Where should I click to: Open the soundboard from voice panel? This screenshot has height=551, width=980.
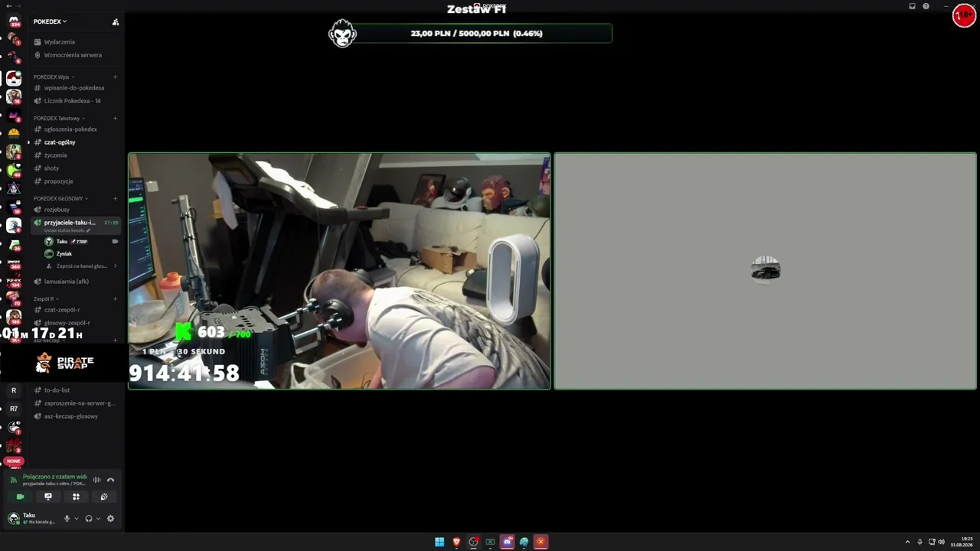coord(104,497)
